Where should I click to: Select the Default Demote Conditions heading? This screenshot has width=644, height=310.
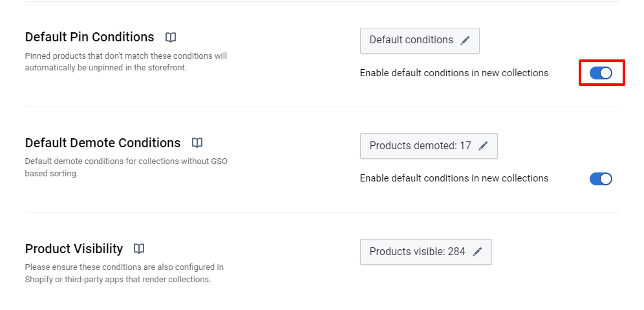pyautogui.click(x=103, y=143)
